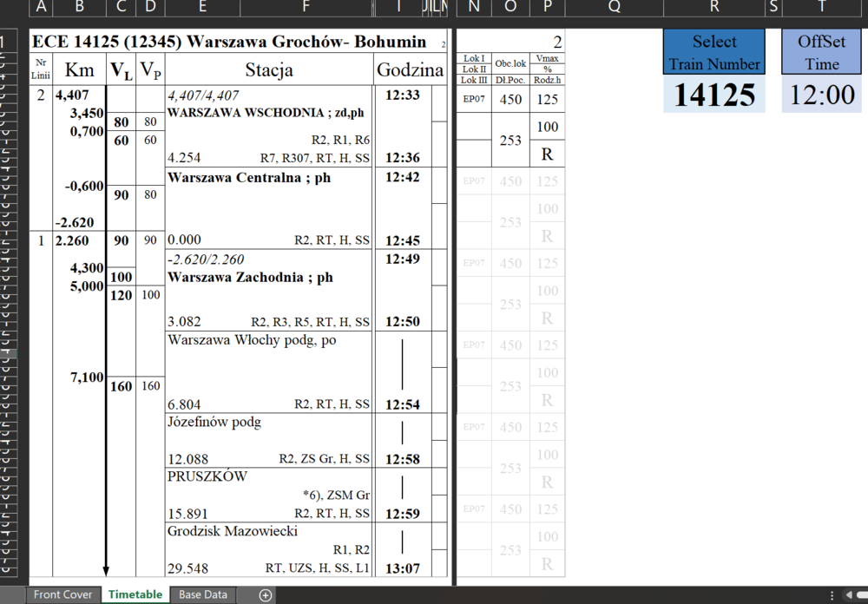The width and height of the screenshot is (868, 604).
Task: Select column P header
Action: pyautogui.click(x=547, y=7)
